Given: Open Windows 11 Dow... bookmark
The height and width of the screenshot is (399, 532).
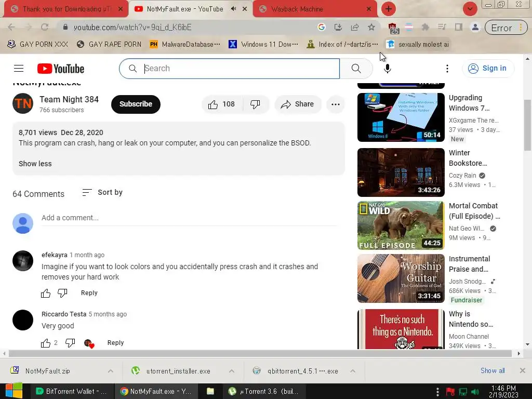Looking at the screenshot, I should 263,44.
